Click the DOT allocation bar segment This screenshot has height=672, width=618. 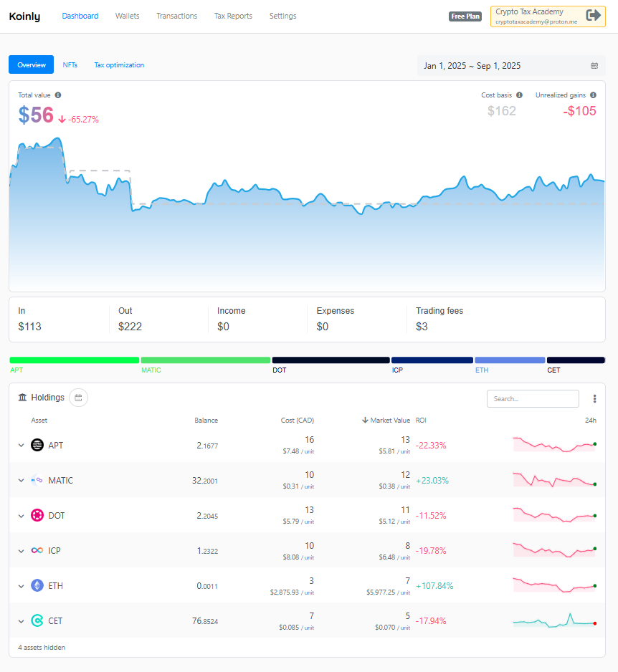pos(331,360)
